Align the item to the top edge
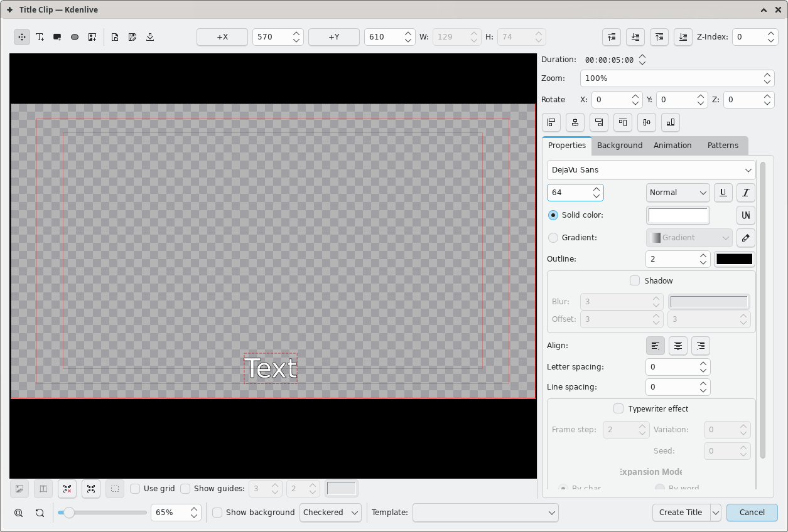 pyautogui.click(x=623, y=122)
